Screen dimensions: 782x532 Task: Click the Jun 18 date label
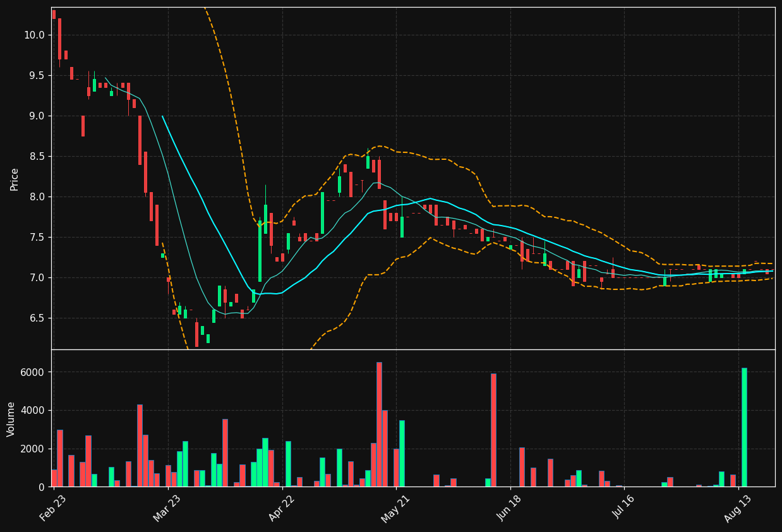click(510, 508)
